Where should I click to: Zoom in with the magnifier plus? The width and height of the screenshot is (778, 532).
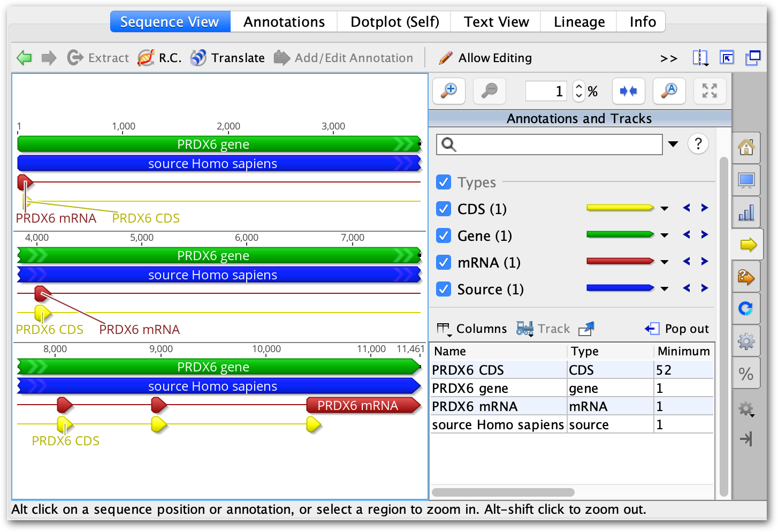click(x=449, y=91)
